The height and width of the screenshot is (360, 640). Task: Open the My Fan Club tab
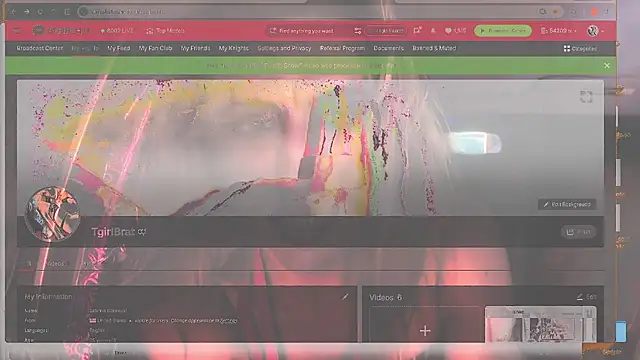pos(155,48)
